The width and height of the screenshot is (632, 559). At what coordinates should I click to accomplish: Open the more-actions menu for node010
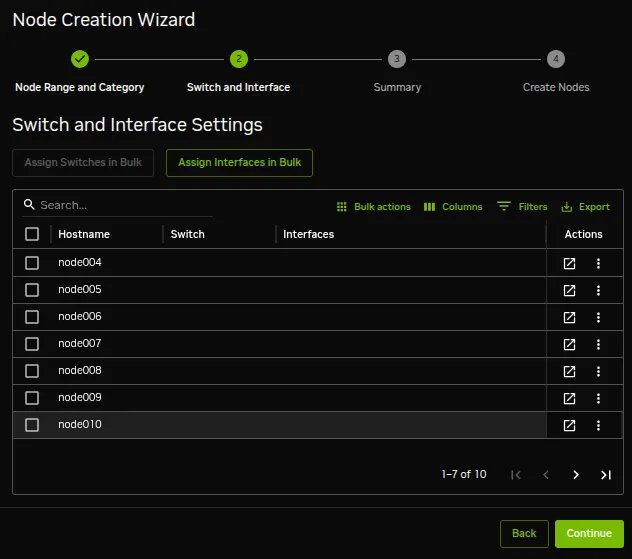(x=598, y=426)
